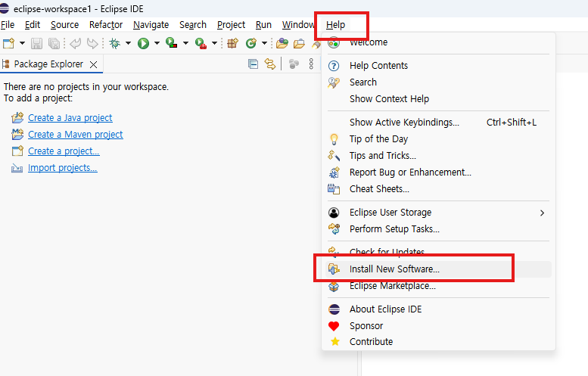Click the Import projects... link
Screen dimensions: 588x376
(x=63, y=167)
